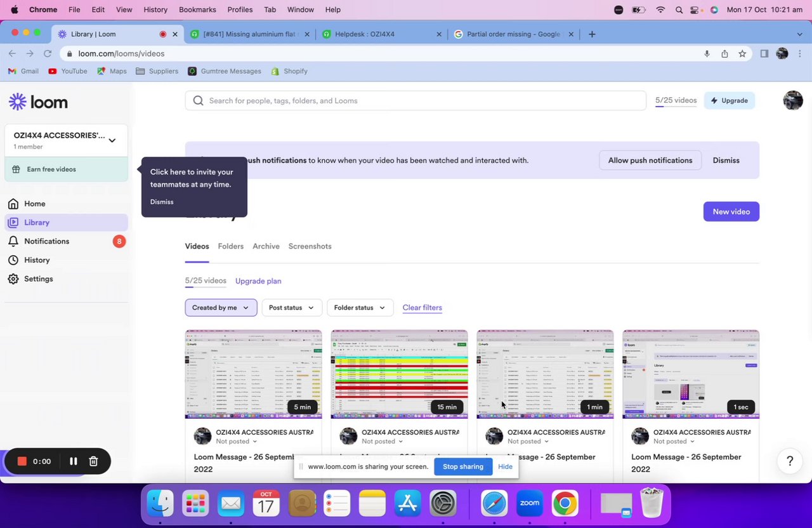812x528 pixels.
Task: Click the red stop recording button
Action: pos(22,461)
